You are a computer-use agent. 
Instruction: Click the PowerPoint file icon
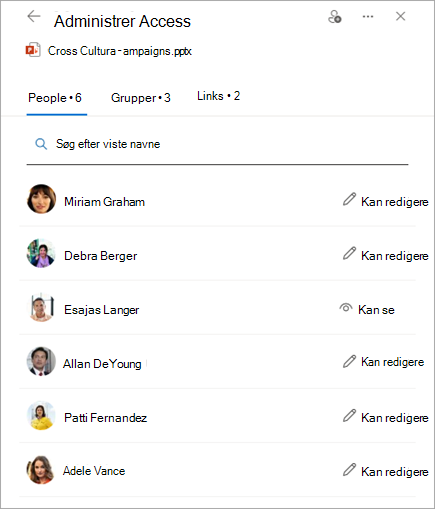point(33,50)
